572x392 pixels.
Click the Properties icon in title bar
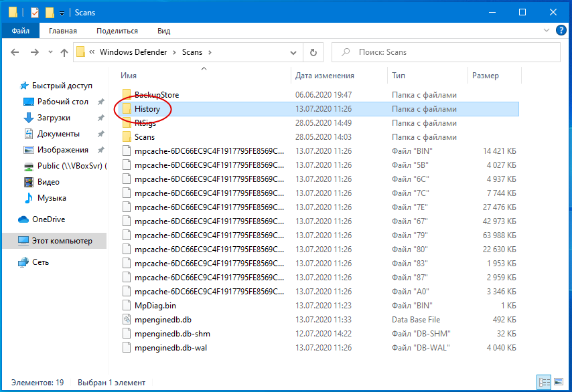point(35,13)
